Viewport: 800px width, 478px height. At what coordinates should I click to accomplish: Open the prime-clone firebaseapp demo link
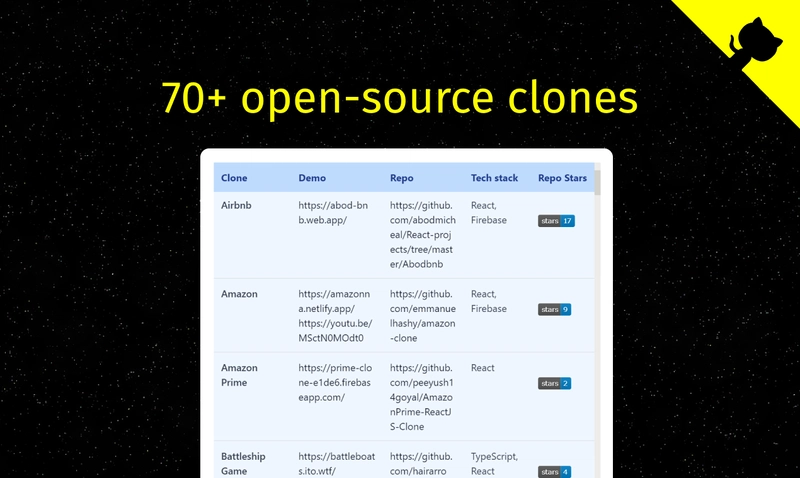335,382
